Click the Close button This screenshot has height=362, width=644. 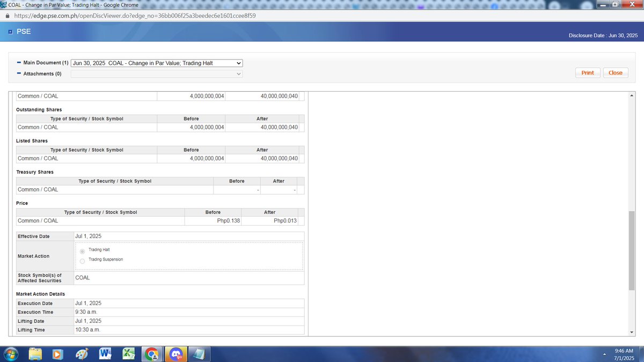point(616,73)
